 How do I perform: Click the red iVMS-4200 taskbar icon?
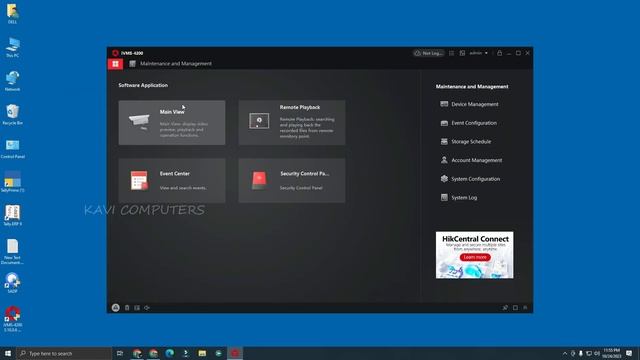pos(235,353)
